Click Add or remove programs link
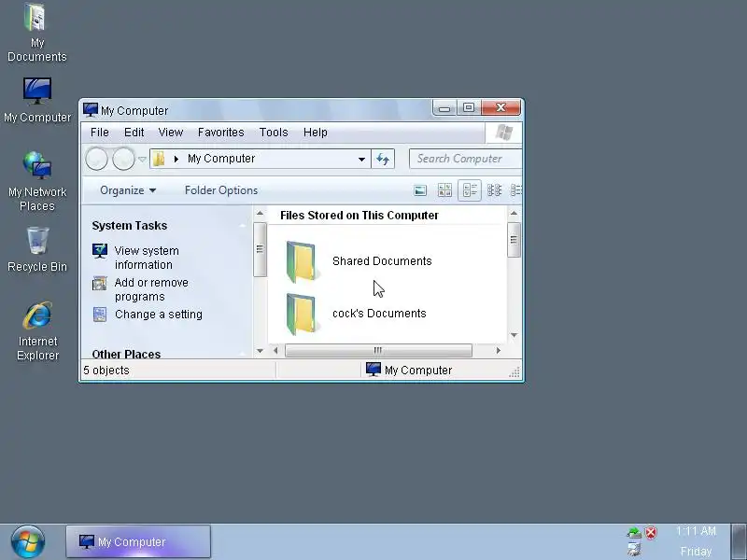 click(151, 289)
